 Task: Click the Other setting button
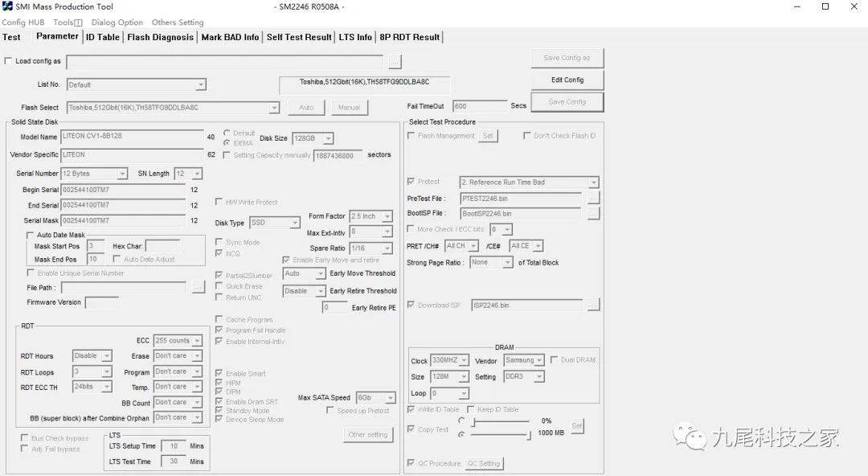tap(367, 435)
